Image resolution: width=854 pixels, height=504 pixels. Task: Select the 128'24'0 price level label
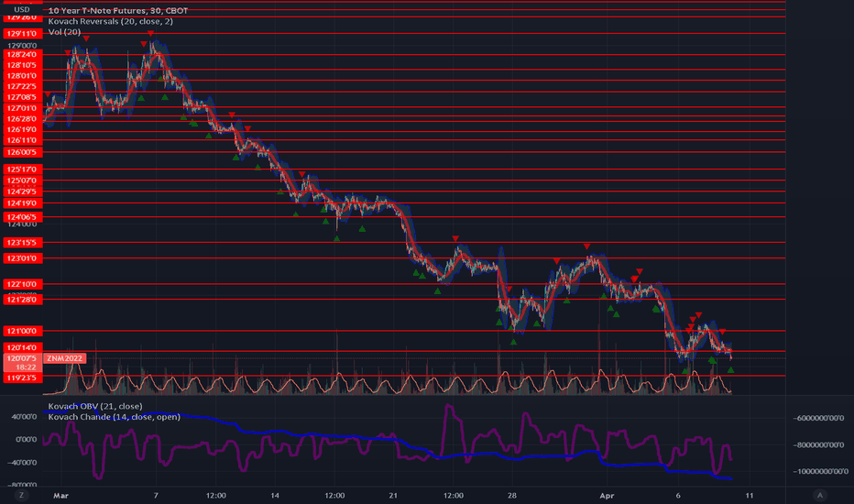22,54
